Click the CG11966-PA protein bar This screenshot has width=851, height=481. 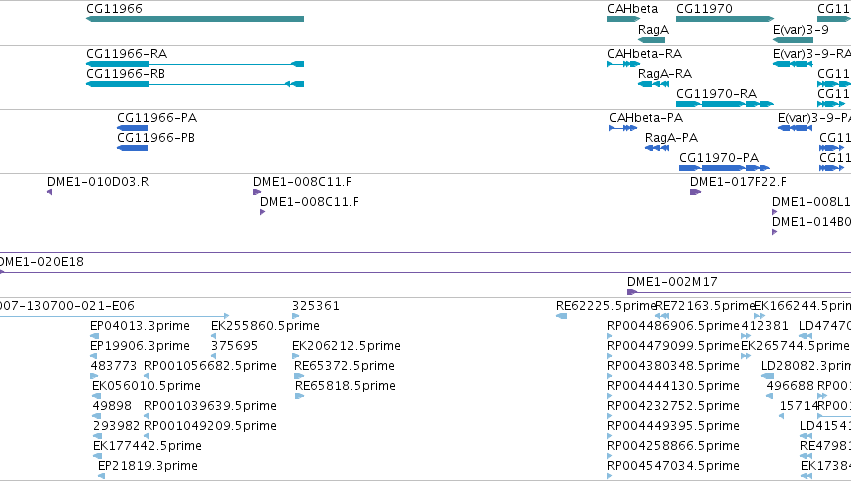[132, 128]
